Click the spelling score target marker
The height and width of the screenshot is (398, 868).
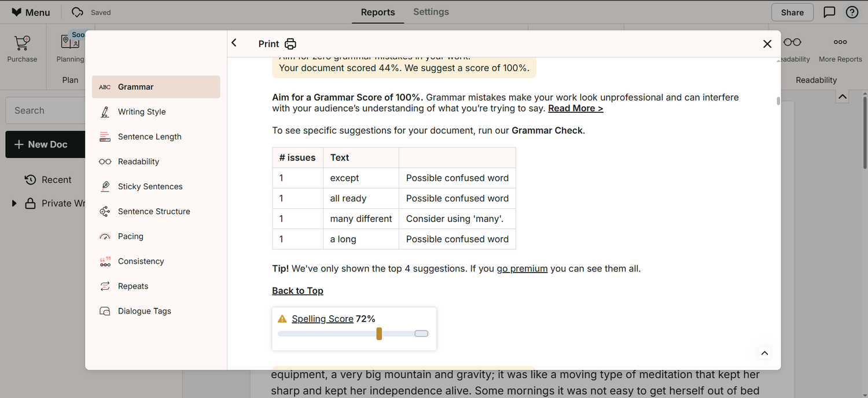tap(421, 334)
